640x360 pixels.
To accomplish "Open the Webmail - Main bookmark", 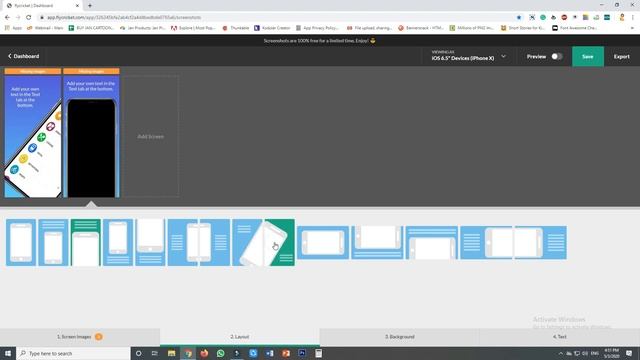I will (45, 28).
